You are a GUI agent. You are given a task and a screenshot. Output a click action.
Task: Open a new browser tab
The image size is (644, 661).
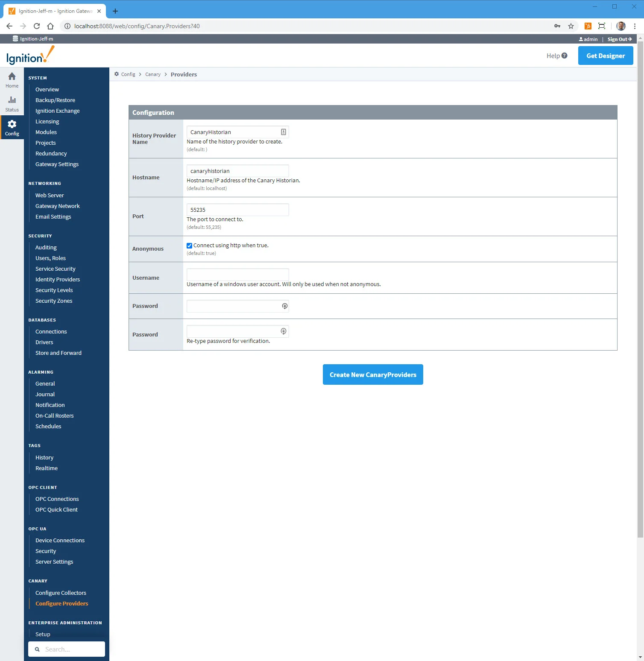115,11
